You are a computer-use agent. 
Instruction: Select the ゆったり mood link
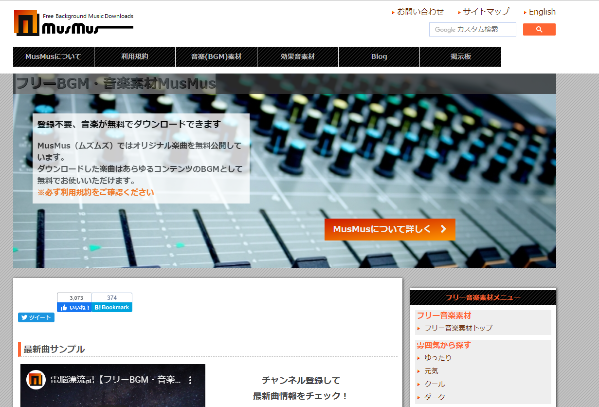tap(438, 358)
